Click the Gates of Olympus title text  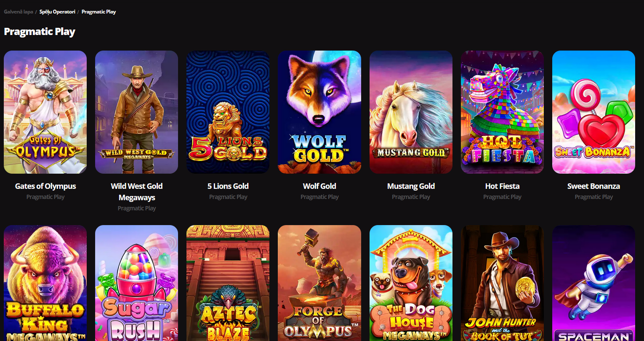click(x=45, y=186)
